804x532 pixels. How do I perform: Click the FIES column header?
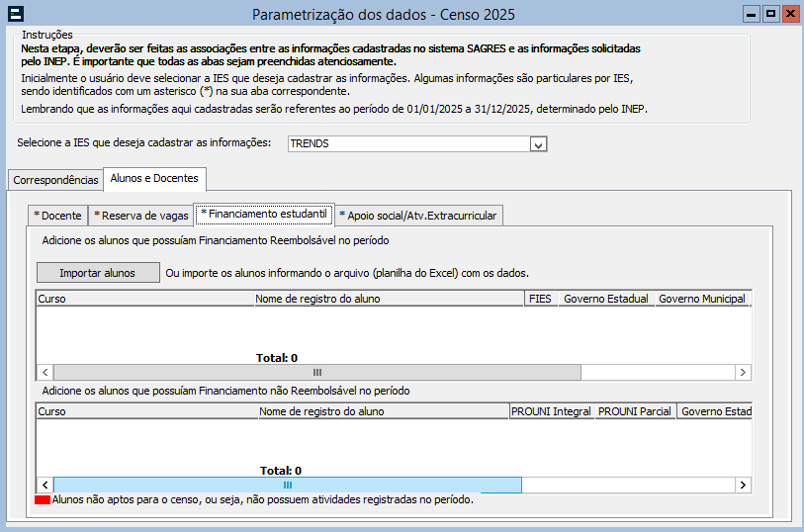540,299
